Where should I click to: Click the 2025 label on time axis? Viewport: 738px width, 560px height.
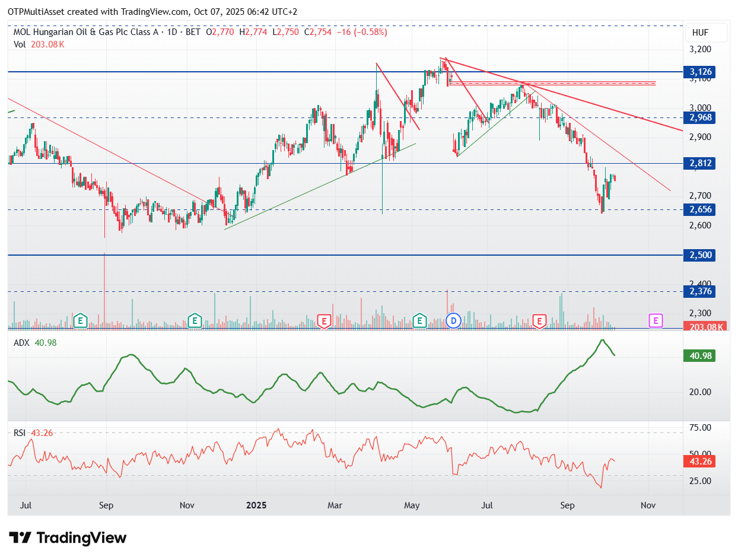click(x=256, y=505)
